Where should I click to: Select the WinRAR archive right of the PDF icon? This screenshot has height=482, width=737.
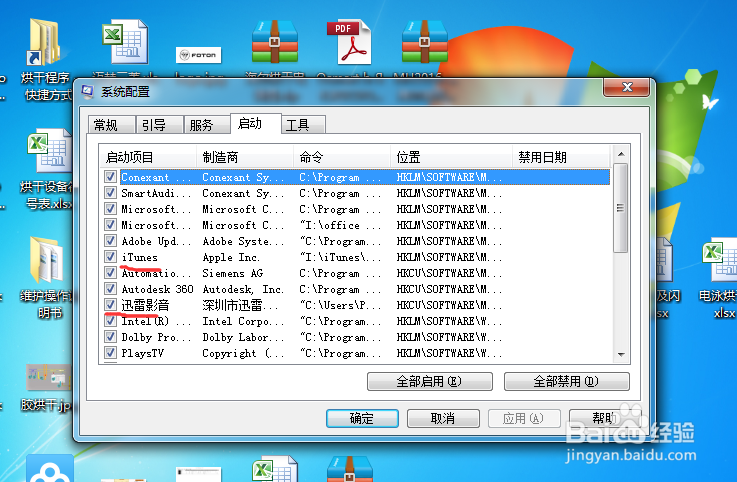point(425,41)
